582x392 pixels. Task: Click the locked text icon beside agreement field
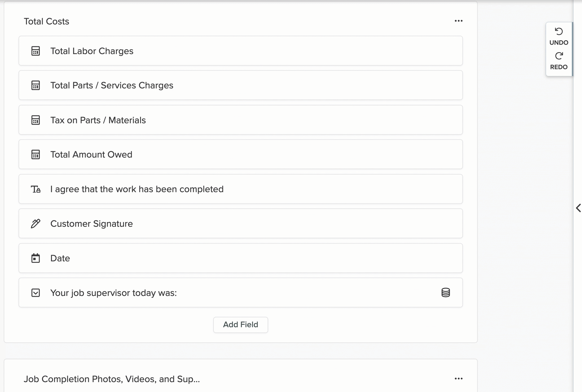pos(36,189)
